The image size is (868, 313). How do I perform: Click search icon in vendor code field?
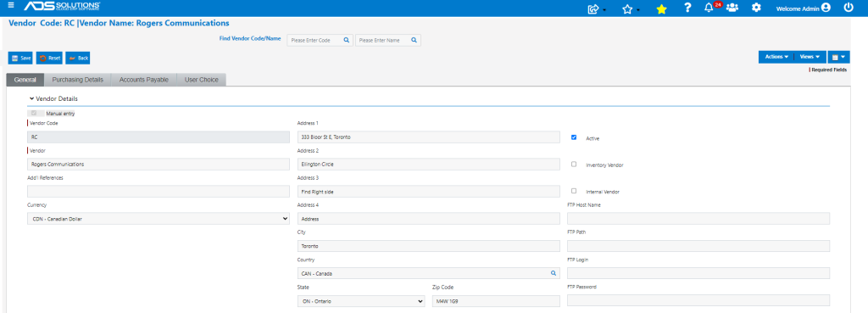[347, 40]
